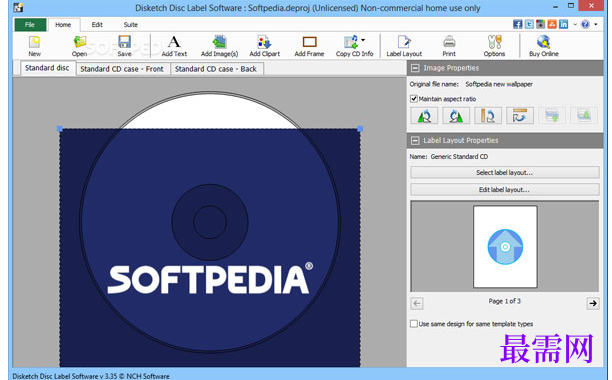Add Image(s) to the label

pos(219,46)
